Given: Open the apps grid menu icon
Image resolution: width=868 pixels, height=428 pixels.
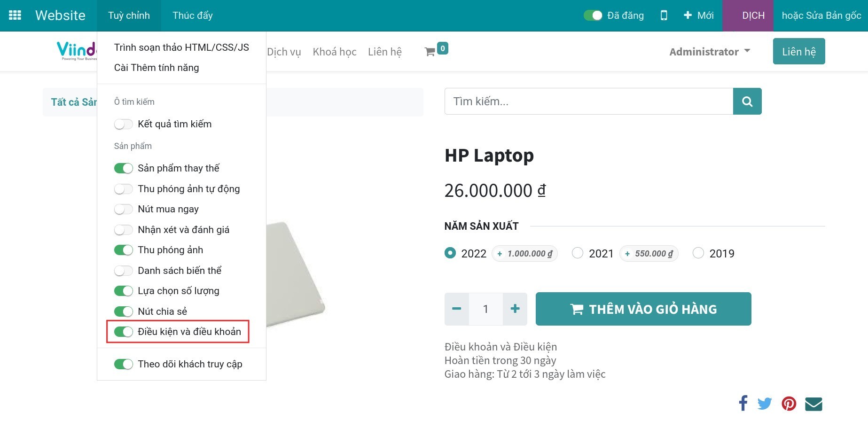Looking at the screenshot, I should click(15, 15).
